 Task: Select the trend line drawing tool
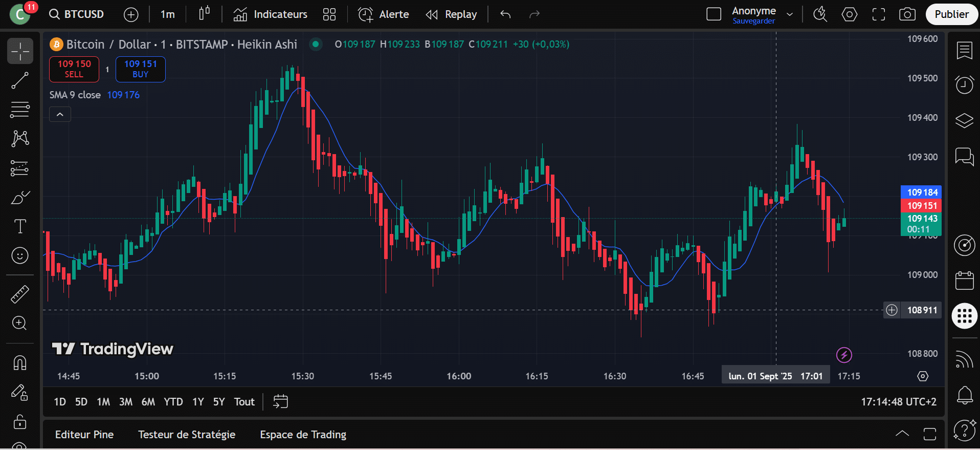20,80
